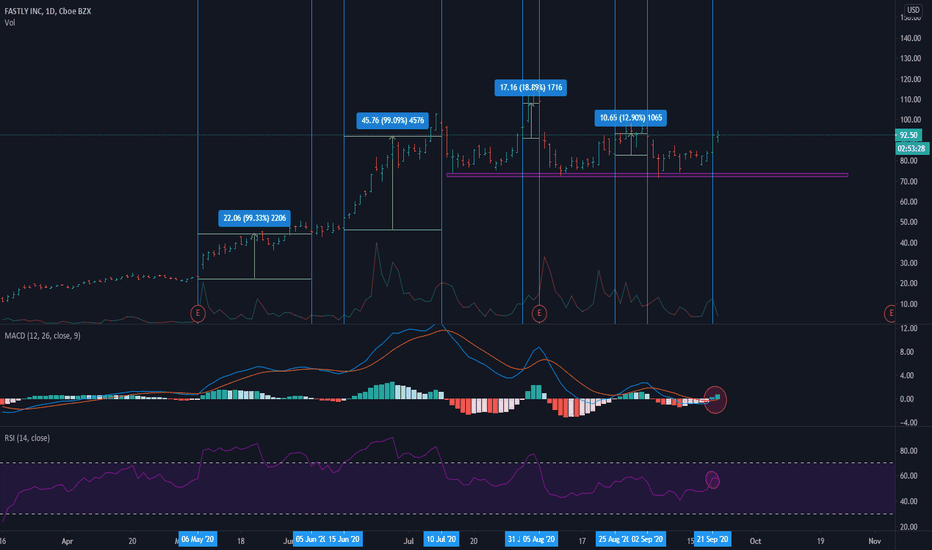Click Apr on the time axis
Screen dimensions: 932x550
67,541
